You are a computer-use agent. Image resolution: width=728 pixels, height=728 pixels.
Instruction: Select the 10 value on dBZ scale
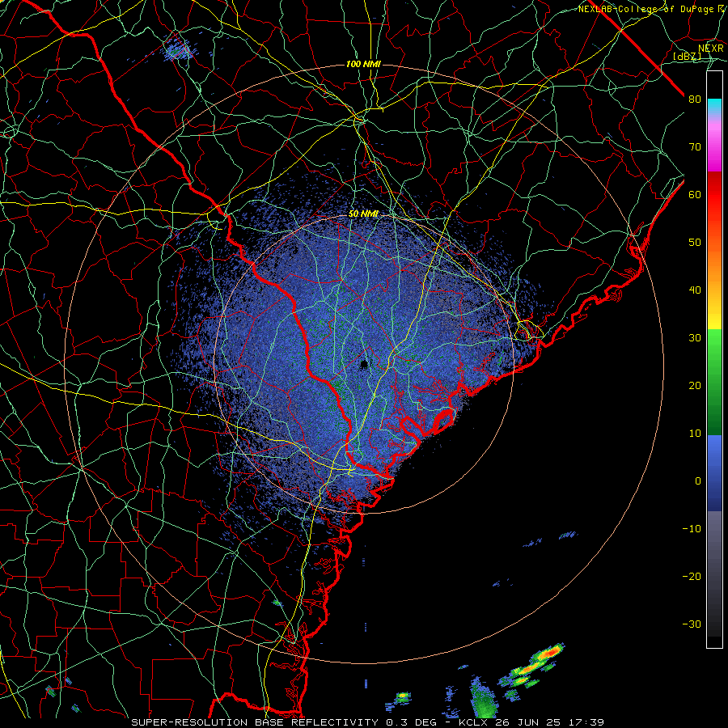click(x=695, y=434)
